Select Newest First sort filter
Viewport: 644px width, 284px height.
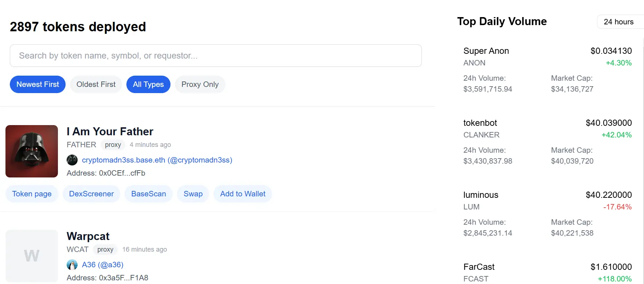coord(38,84)
